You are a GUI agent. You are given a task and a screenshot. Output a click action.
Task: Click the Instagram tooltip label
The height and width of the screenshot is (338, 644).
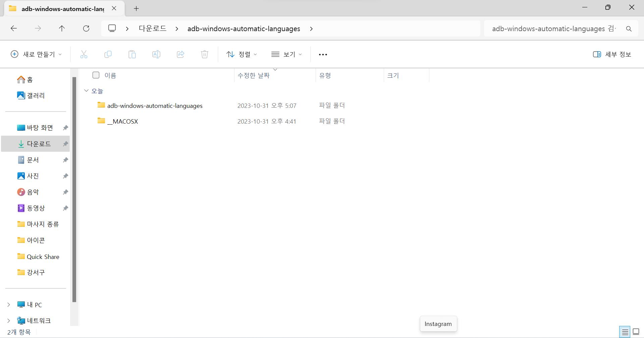click(x=438, y=324)
